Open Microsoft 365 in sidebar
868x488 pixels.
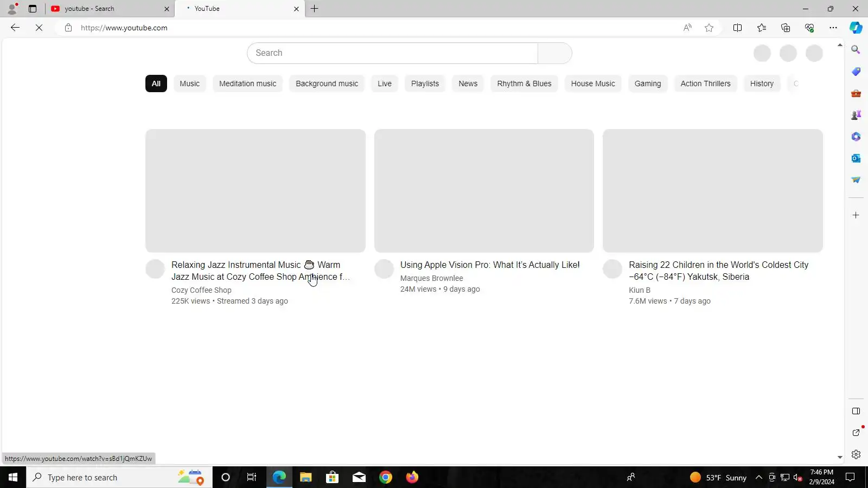pos(856,137)
